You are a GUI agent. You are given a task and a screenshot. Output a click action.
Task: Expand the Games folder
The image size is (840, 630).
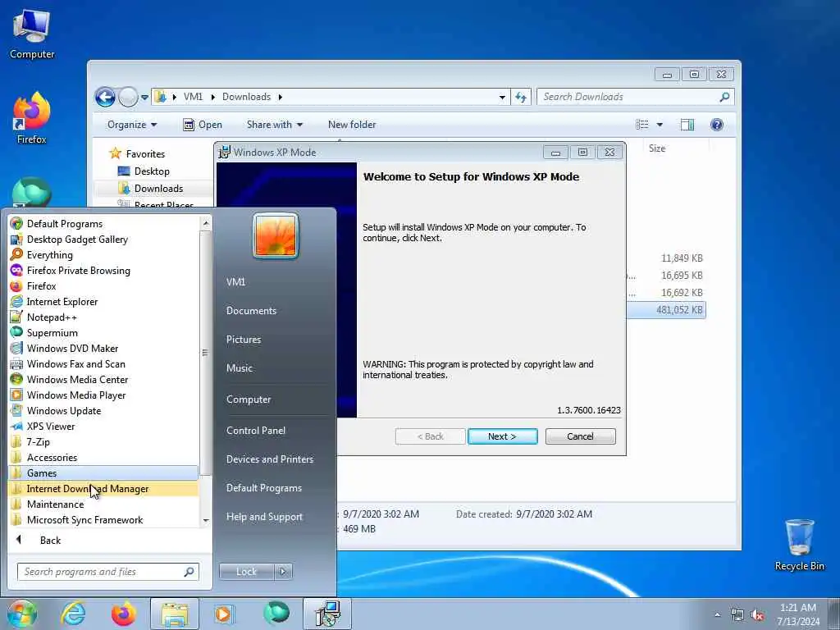click(103, 472)
